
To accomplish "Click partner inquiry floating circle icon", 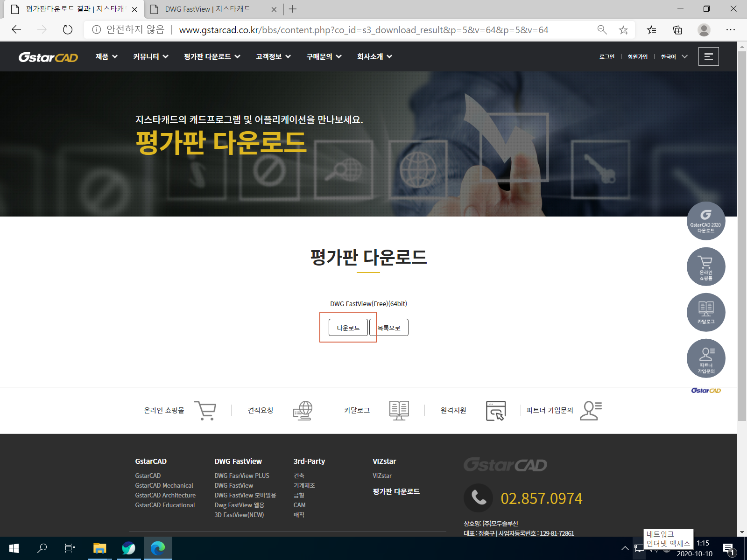I will pos(706,358).
